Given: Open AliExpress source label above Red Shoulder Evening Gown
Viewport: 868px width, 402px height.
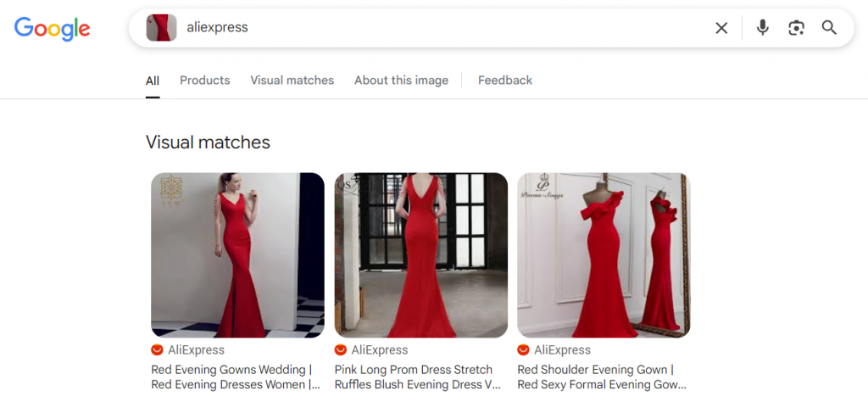Looking at the screenshot, I should [x=562, y=350].
